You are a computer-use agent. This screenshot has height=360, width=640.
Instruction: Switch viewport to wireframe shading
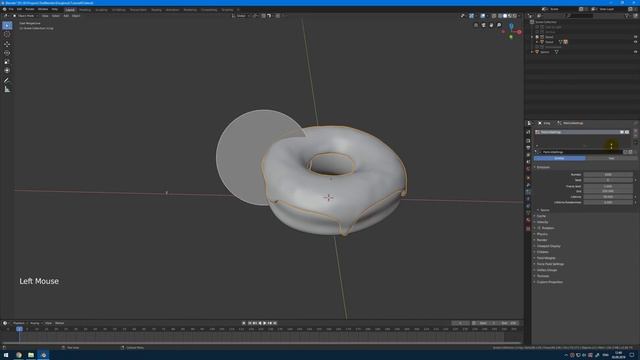(500, 16)
